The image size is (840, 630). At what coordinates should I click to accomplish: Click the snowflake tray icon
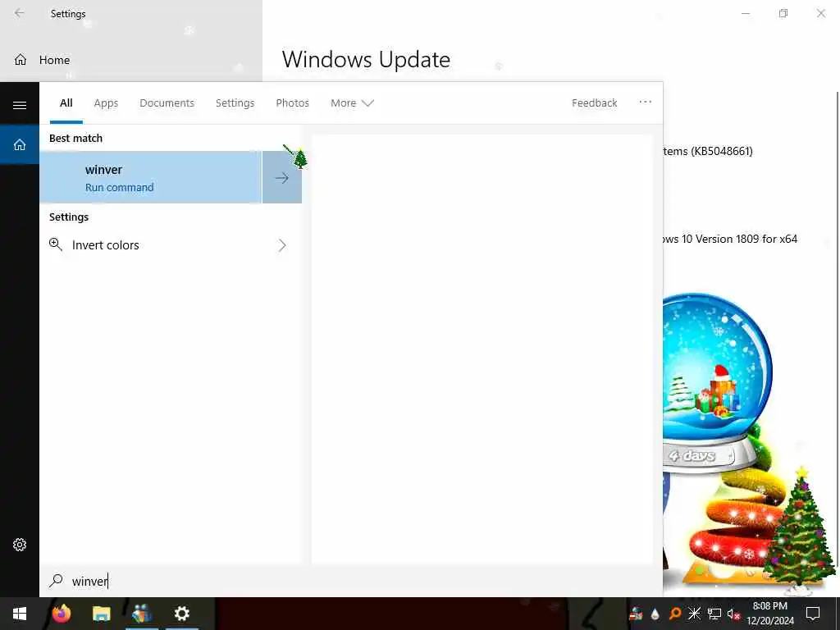[694, 614]
